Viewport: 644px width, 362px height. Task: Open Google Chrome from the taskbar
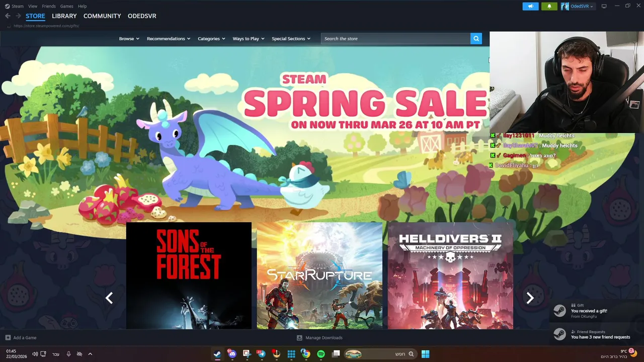(305, 354)
